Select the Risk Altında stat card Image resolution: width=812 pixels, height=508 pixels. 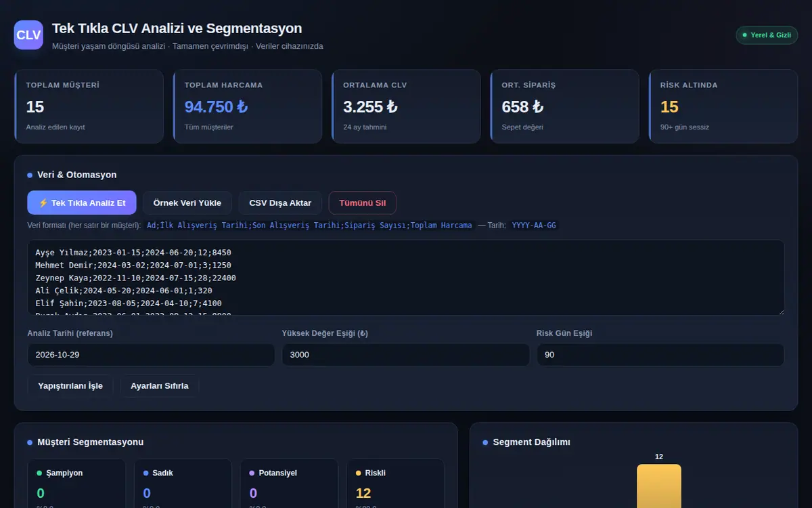(723, 106)
